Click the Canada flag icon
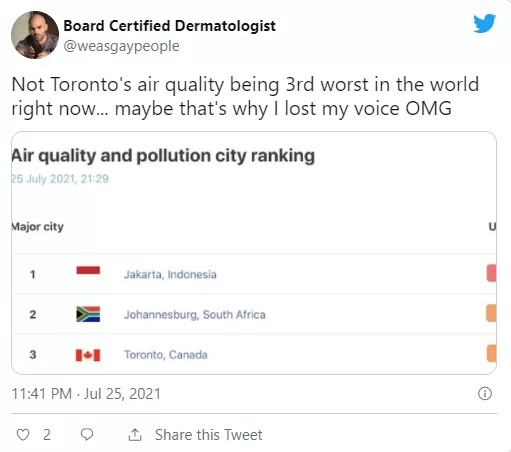Screen dimensions: 511x452 coord(88,355)
